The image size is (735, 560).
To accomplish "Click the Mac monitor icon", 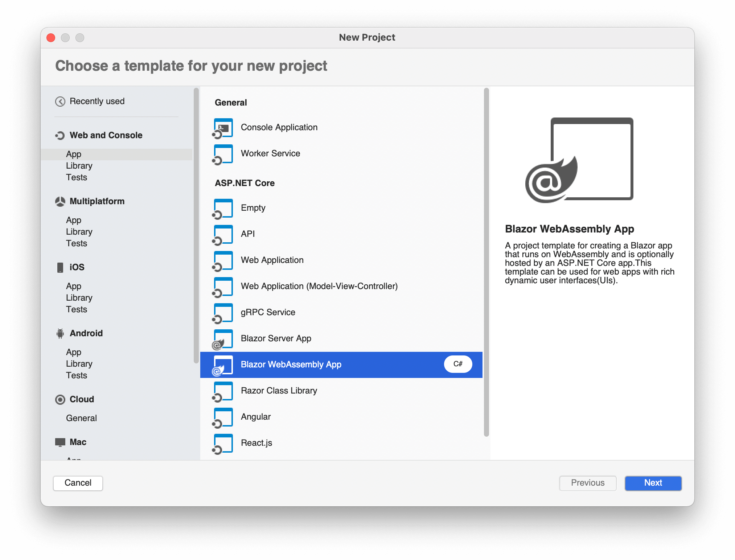I will tap(60, 442).
